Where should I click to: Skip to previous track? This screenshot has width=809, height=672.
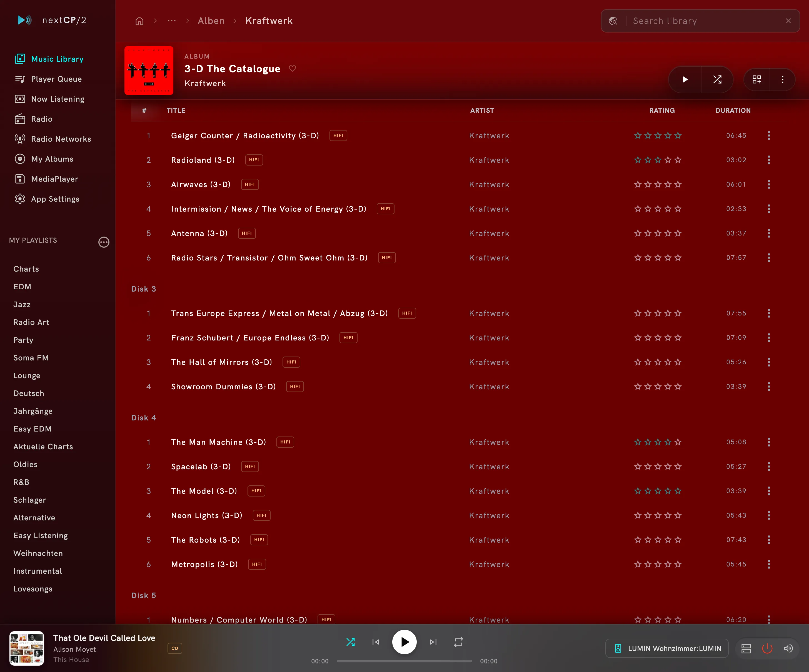click(376, 642)
